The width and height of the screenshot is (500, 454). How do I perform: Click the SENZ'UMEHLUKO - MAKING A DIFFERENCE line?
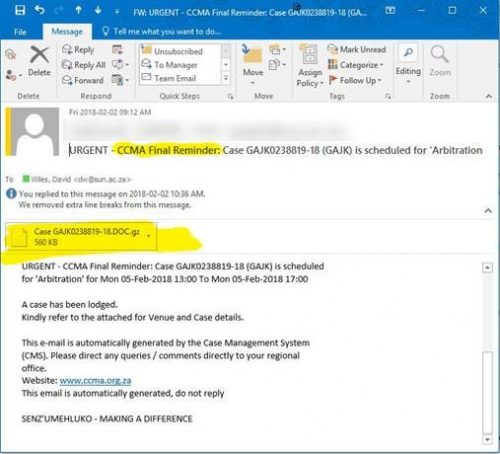(x=107, y=419)
